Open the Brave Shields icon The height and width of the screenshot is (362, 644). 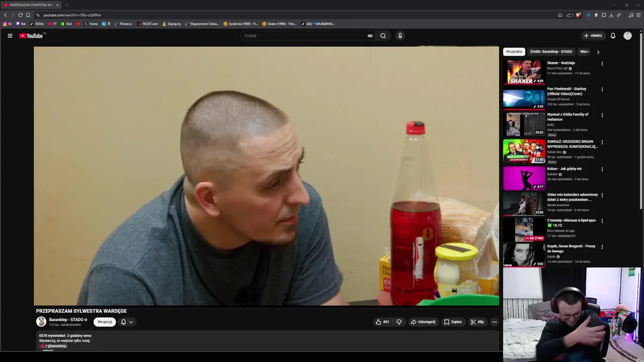pos(578,15)
